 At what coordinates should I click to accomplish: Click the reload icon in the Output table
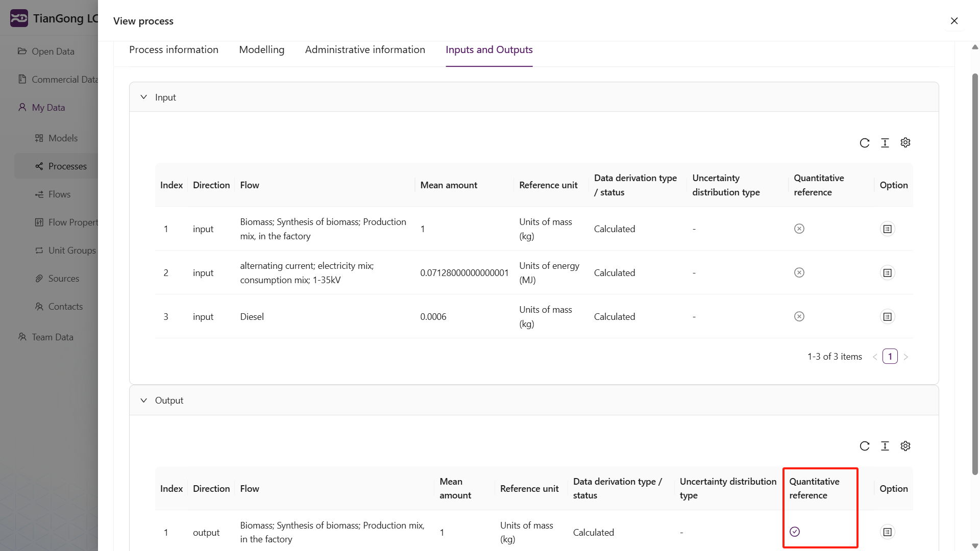pos(864,446)
